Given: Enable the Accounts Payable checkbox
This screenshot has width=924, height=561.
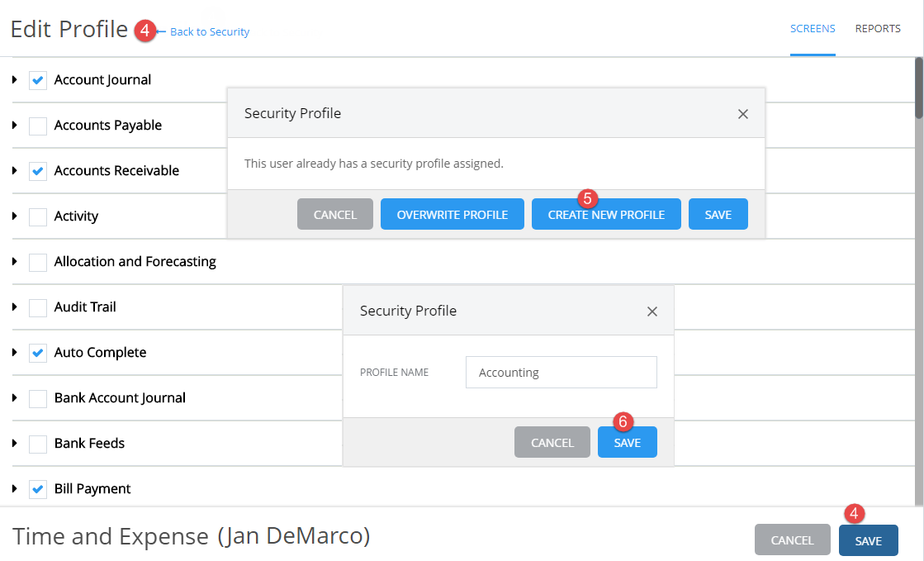Looking at the screenshot, I should tap(38, 126).
